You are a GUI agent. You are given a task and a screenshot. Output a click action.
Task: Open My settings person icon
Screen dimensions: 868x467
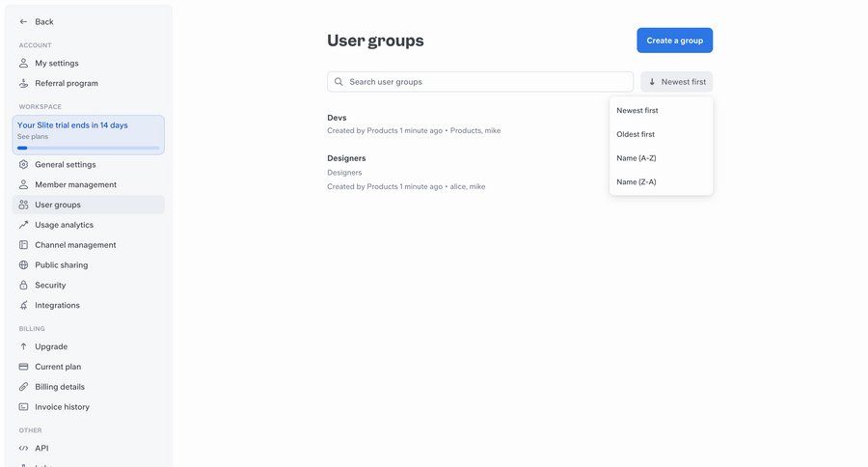(24, 63)
